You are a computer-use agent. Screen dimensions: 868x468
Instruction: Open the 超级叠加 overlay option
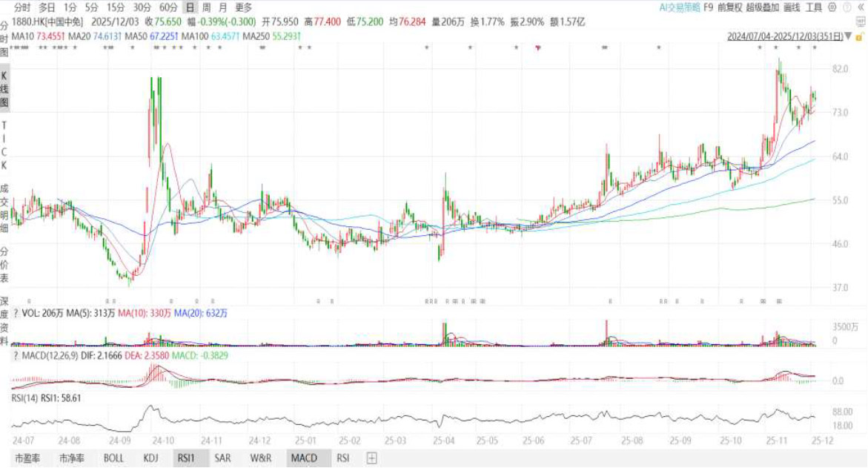(763, 7)
